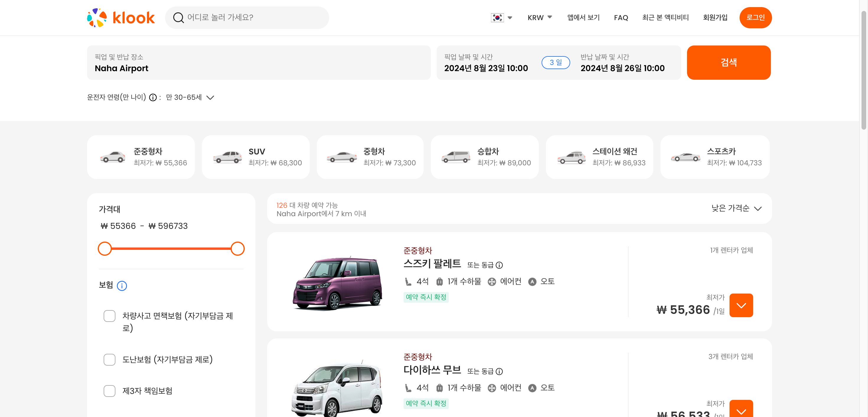Click info icon next to 다이하쓰 무브
Viewport: 868px width, 417px height.
[499, 372]
